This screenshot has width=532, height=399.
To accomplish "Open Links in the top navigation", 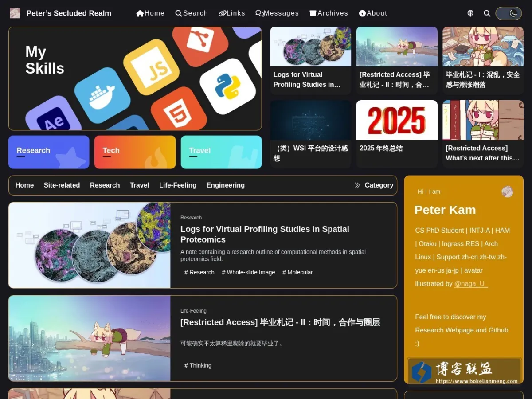I will click(x=232, y=13).
